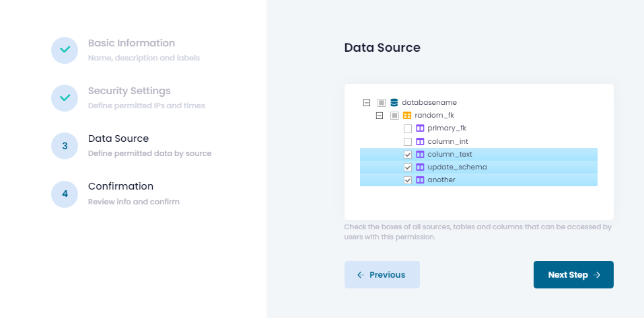Click the Basic Information checkmark step icon
This screenshot has height=318, width=644.
pyautogui.click(x=65, y=50)
